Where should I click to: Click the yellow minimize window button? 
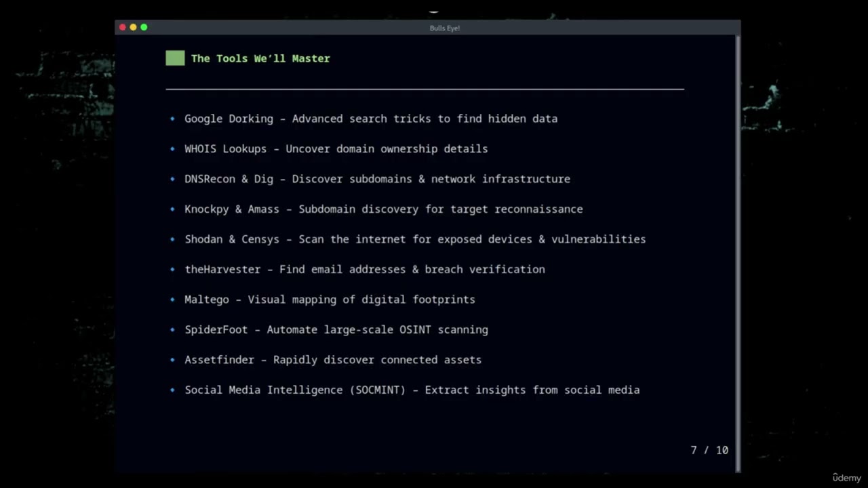[x=133, y=27]
